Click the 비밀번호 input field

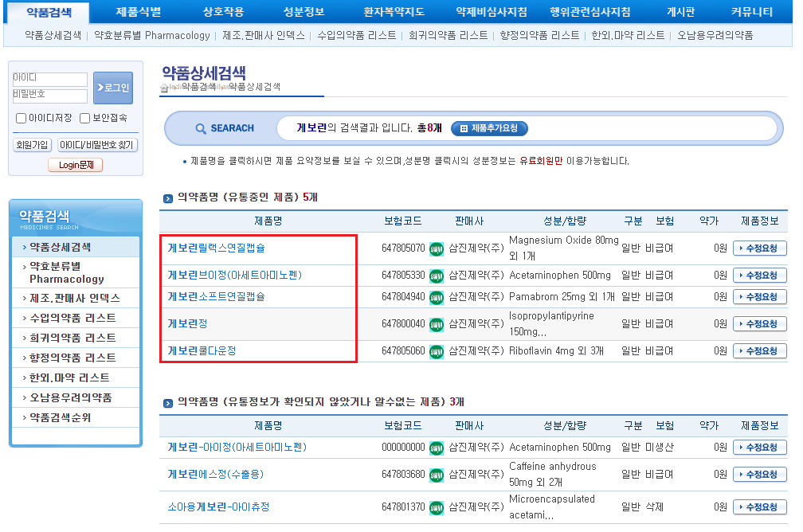[50, 96]
